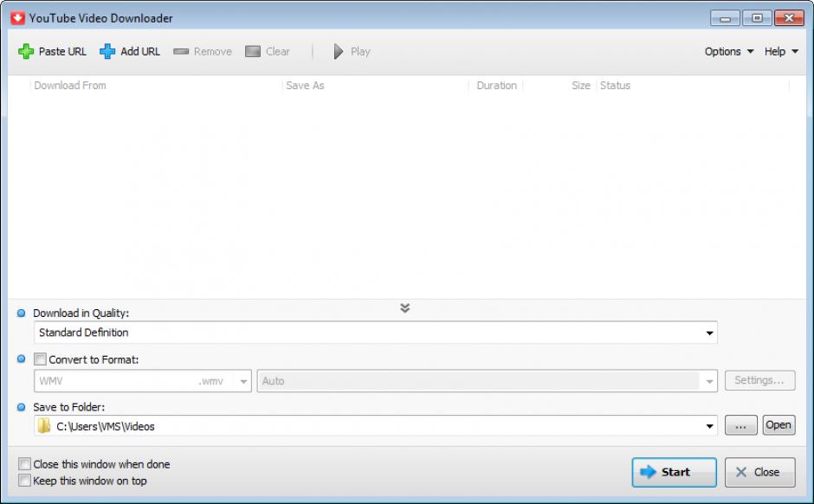Check Keep this window on top
Screen dimensions: 814x504
(24, 480)
